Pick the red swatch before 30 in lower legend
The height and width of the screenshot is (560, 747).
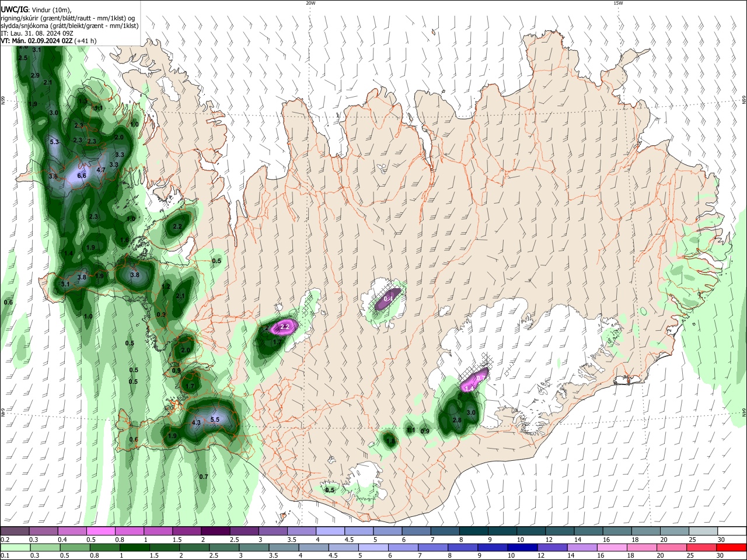703,548
